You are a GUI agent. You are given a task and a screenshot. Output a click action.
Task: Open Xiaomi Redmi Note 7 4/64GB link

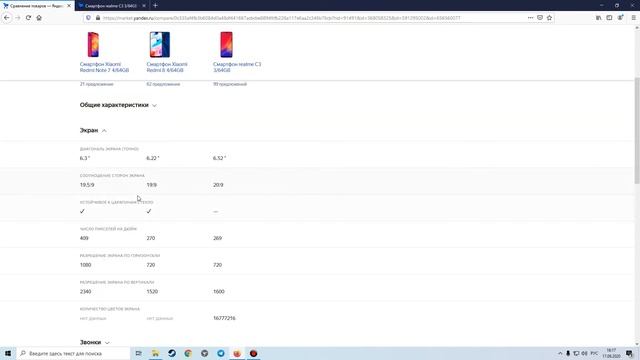point(104,67)
